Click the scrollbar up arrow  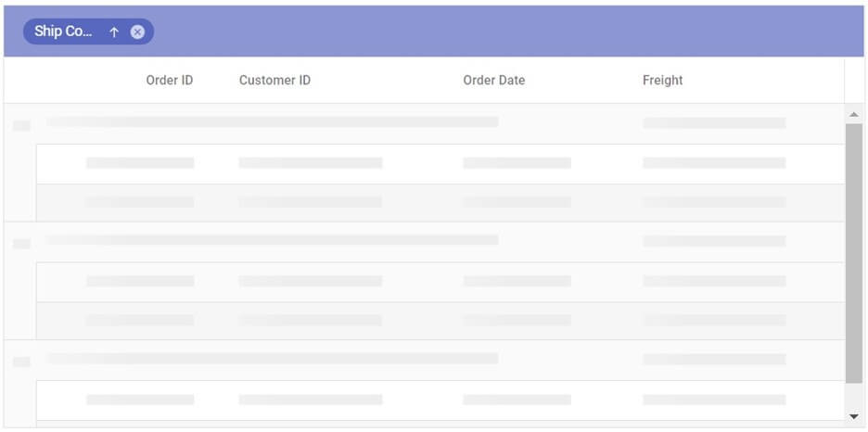click(853, 114)
